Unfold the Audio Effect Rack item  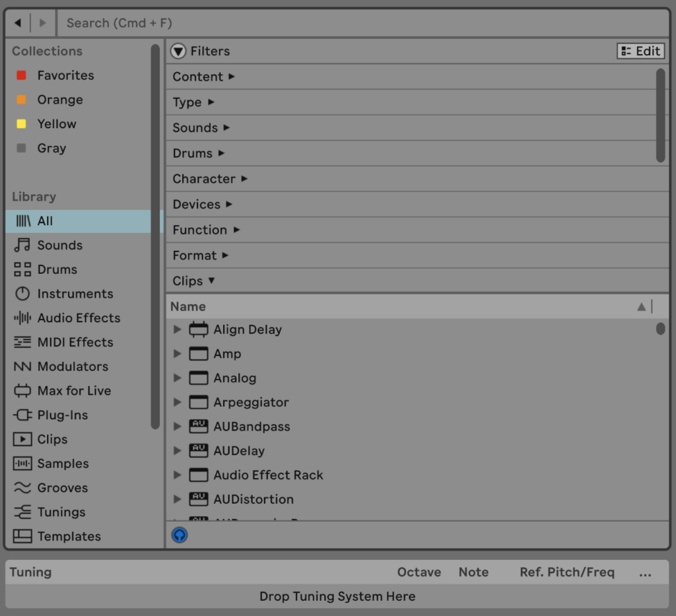177,475
